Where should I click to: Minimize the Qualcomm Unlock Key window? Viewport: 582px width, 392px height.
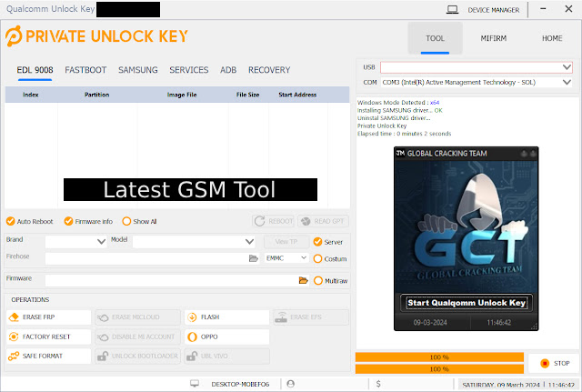[x=543, y=8]
